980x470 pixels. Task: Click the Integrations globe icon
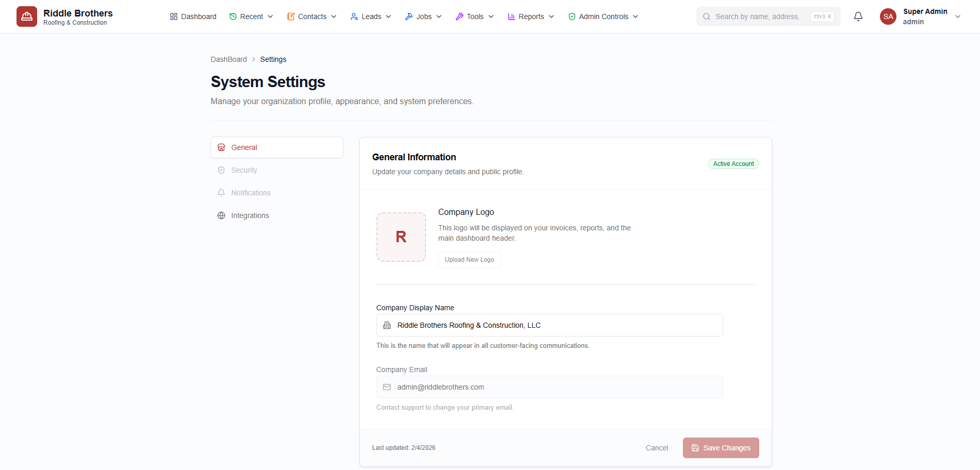click(x=221, y=215)
